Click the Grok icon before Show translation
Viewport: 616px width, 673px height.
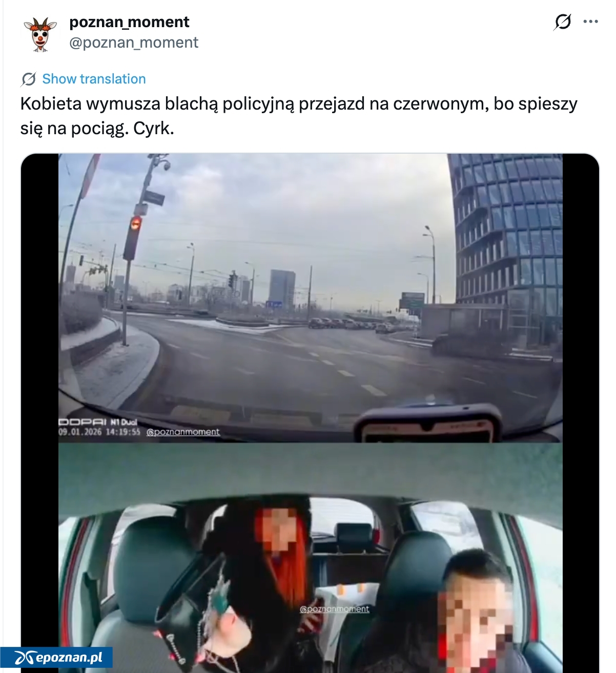coord(28,79)
